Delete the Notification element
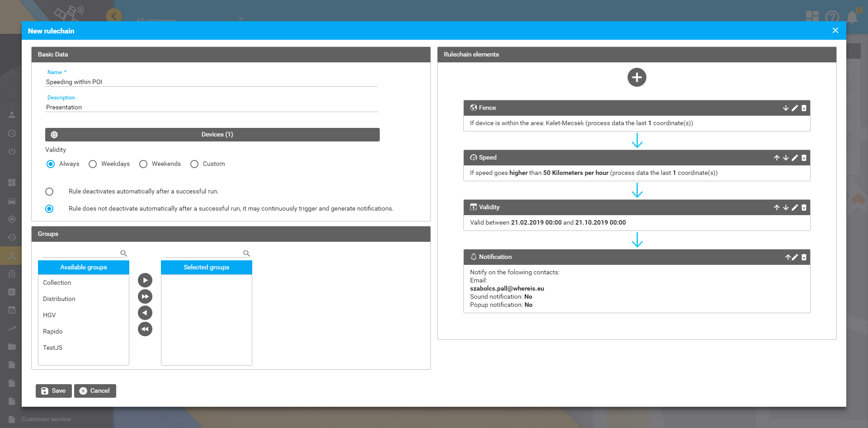868x428 pixels. [x=804, y=257]
